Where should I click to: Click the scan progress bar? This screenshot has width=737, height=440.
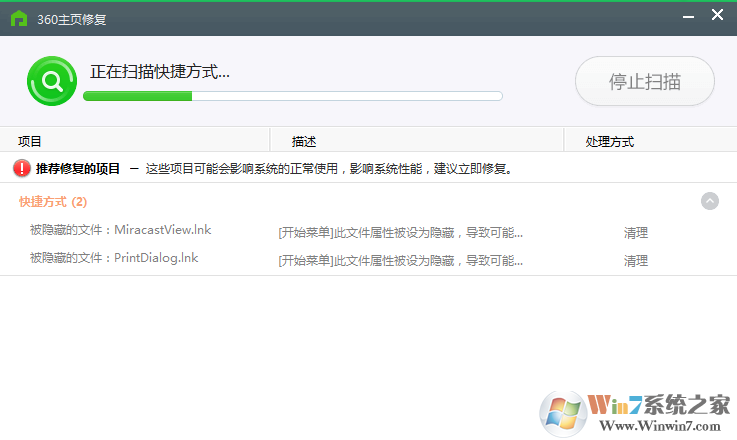click(293, 96)
